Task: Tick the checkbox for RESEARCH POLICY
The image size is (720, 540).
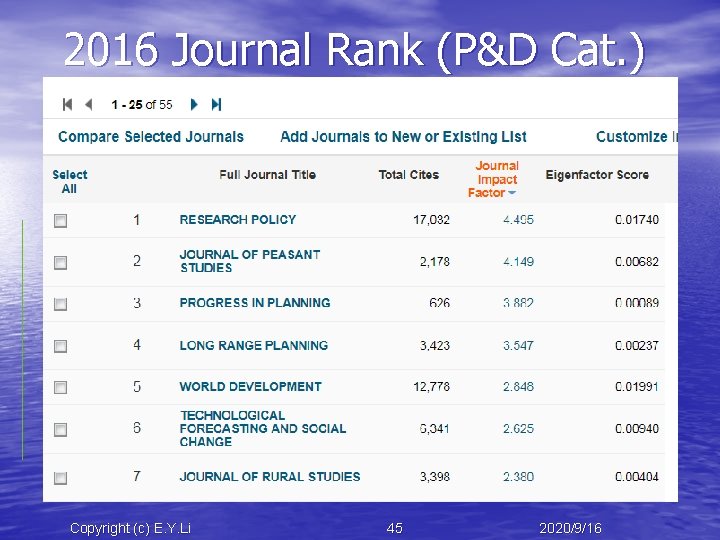Action: click(x=61, y=221)
